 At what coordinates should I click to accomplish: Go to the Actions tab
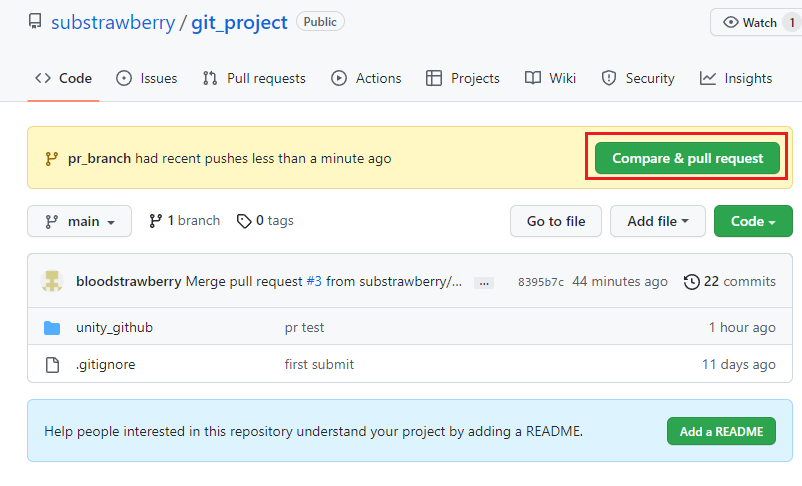click(366, 78)
